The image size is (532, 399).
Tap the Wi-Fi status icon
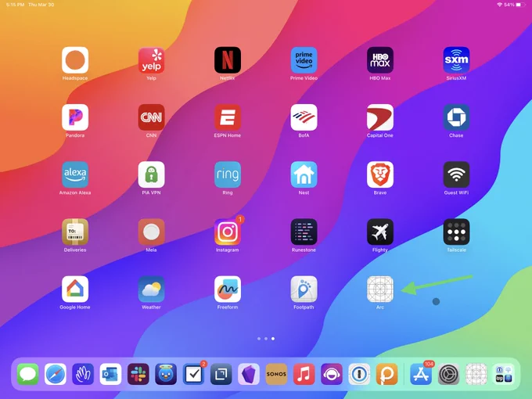[x=499, y=5]
